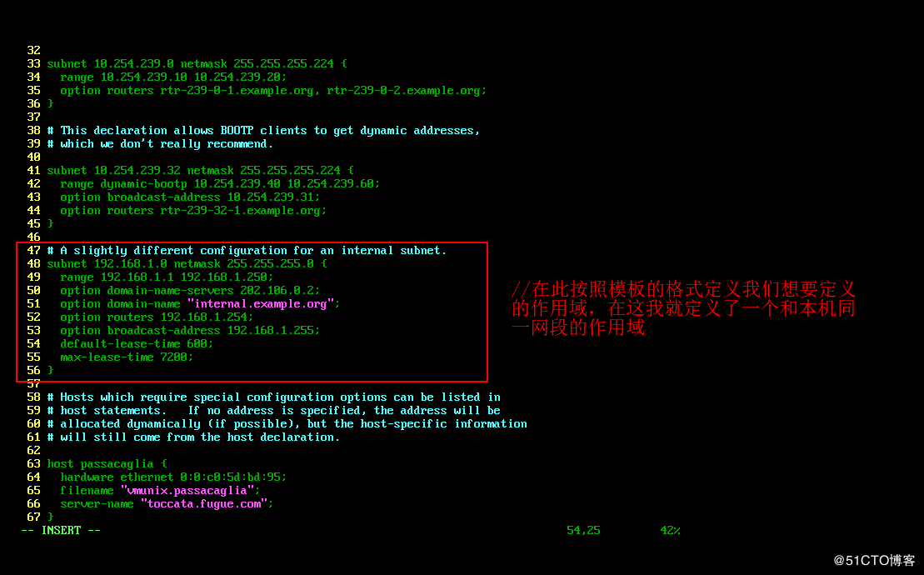Place cursor on range dynamic-bootp line

tap(220, 184)
